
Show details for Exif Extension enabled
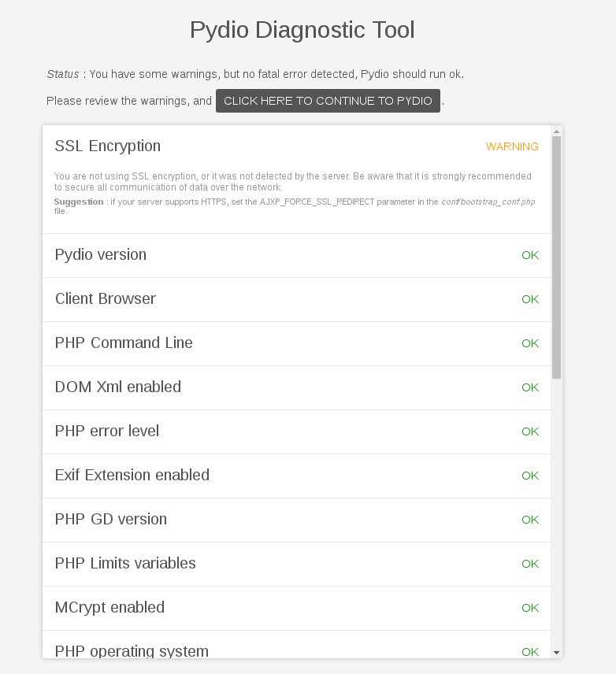click(296, 476)
